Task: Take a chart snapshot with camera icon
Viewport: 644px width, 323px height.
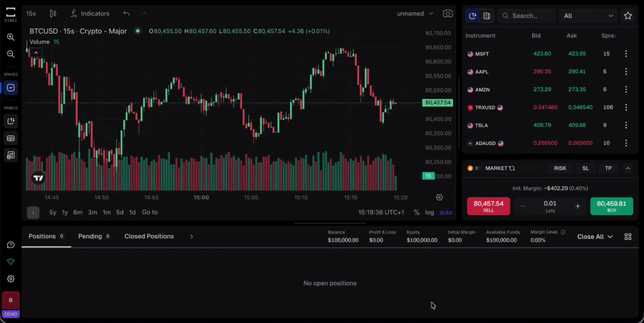Action: pyautogui.click(x=448, y=14)
